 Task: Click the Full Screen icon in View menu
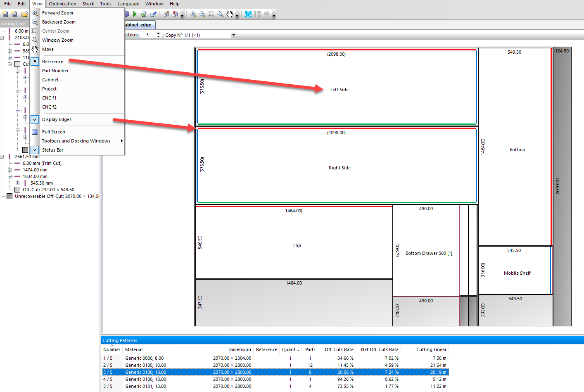35,132
